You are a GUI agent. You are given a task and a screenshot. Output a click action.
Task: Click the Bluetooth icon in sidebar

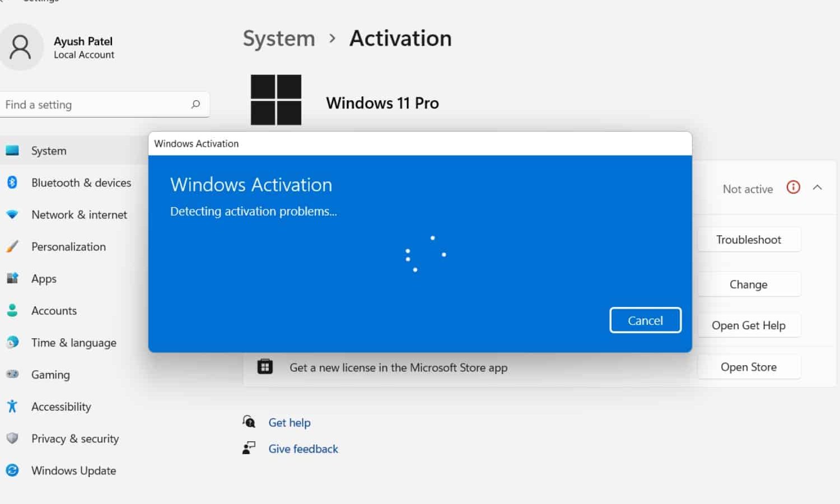pyautogui.click(x=12, y=182)
